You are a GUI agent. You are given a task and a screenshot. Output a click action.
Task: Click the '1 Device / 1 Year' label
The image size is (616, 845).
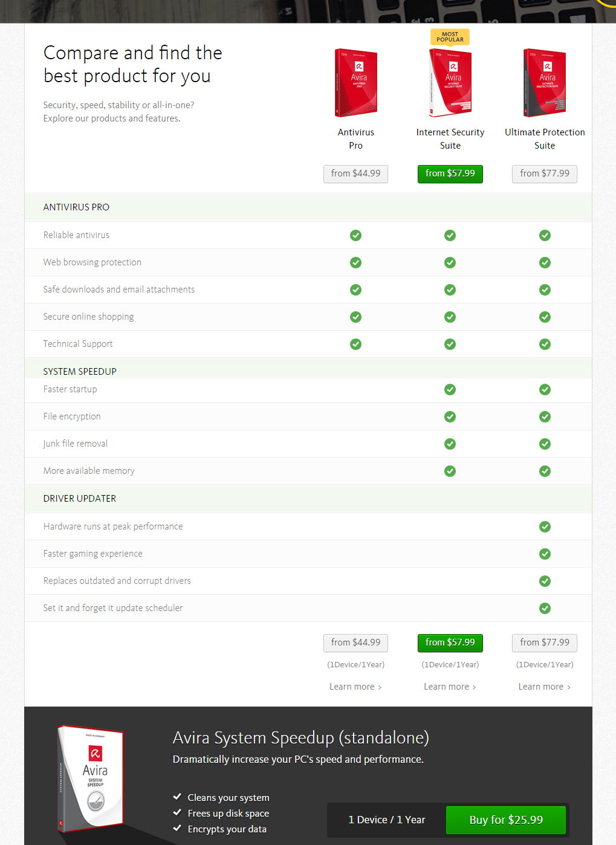click(x=387, y=820)
